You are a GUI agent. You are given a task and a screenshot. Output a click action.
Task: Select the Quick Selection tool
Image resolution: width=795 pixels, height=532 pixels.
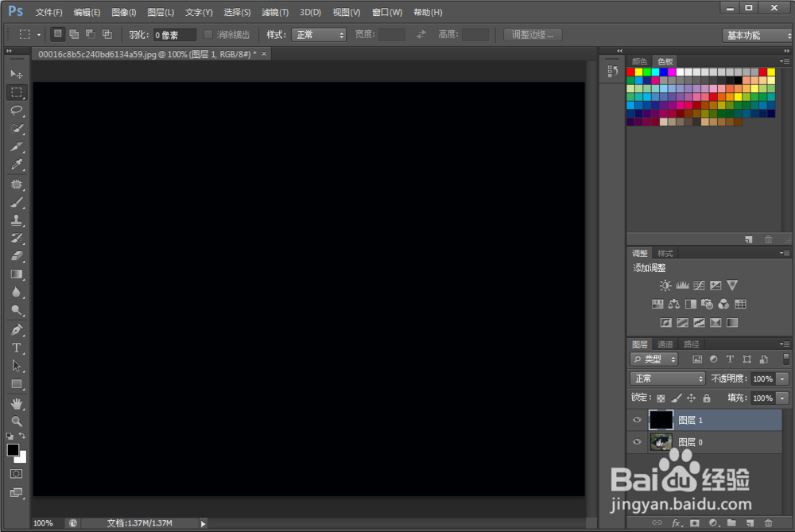[16, 129]
